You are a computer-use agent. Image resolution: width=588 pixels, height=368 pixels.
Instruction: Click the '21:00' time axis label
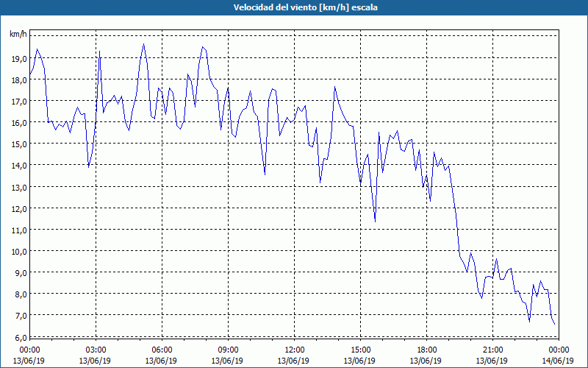pyautogui.click(x=492, y=350)
